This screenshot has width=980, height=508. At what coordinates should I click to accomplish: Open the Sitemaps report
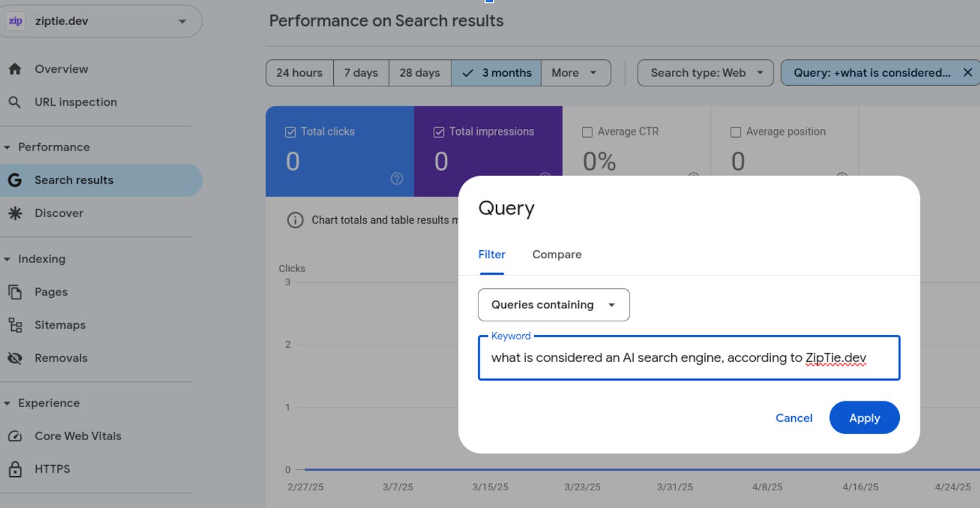[60, 325]
